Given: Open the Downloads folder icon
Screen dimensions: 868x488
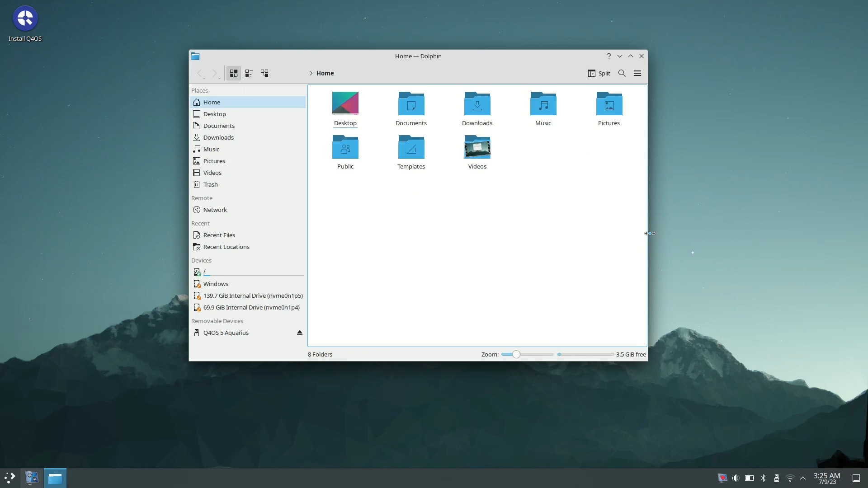Looking at the screenshot, I should pos(477,103).
